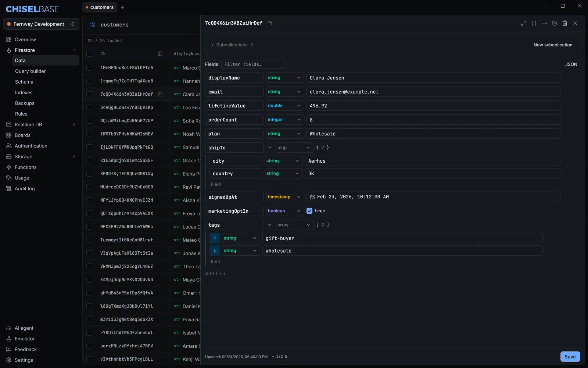Collapse the tags array field
Image resolution: width=588 pixels, height=368 pixels.
pyautogui.click(x=270, y=225)
